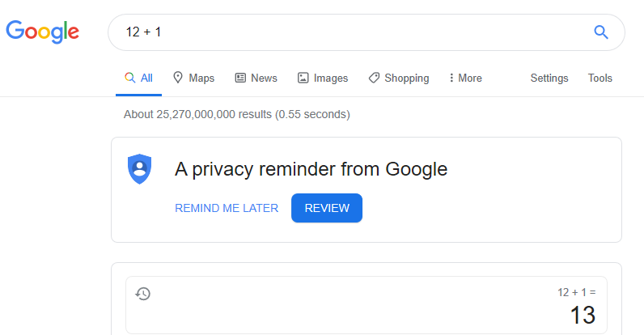The image size is (644, 335).
Task: Go to the Shopping results tab
Action: [398, 78]
